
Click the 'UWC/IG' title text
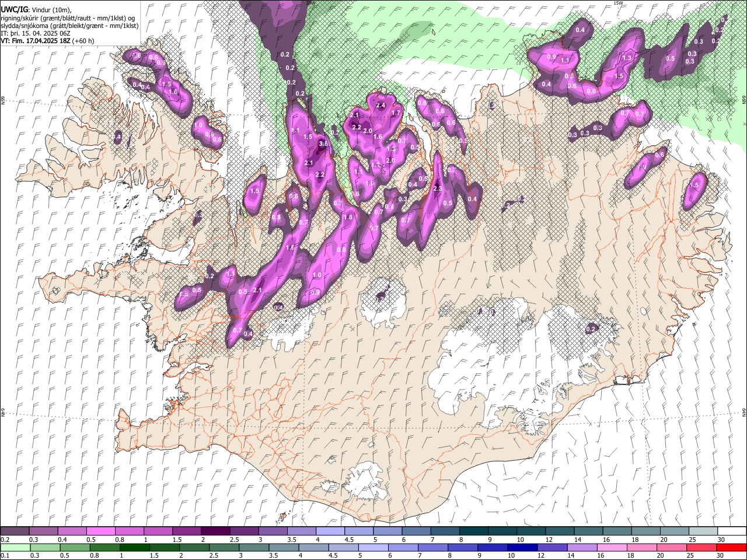[x=14, y=10]
